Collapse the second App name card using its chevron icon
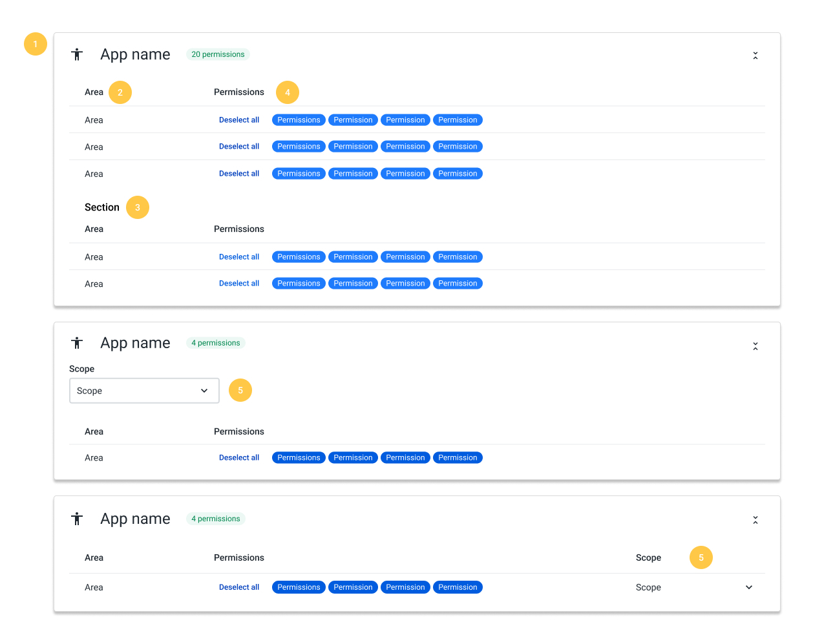813x644 pixels. pyautogui.click(x=755, y=346)
